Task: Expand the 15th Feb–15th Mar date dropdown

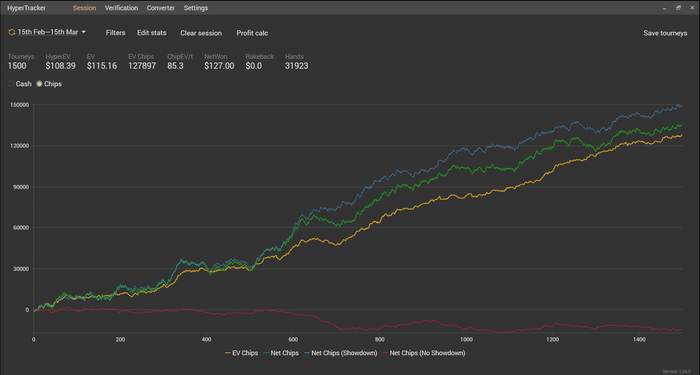Action: tap(51, 32)
